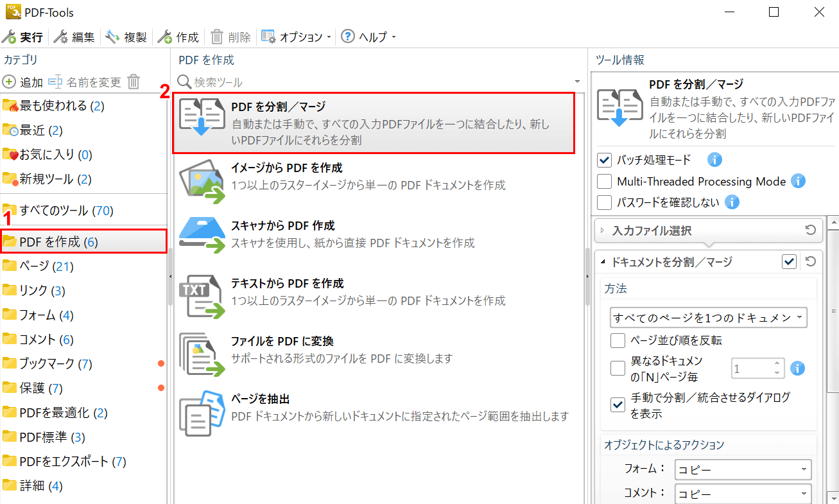Screen dimensions: 839x504
Task: Reset the 入力ファイル選択 section
Action: pyautogui.click(x=811, y=230)
